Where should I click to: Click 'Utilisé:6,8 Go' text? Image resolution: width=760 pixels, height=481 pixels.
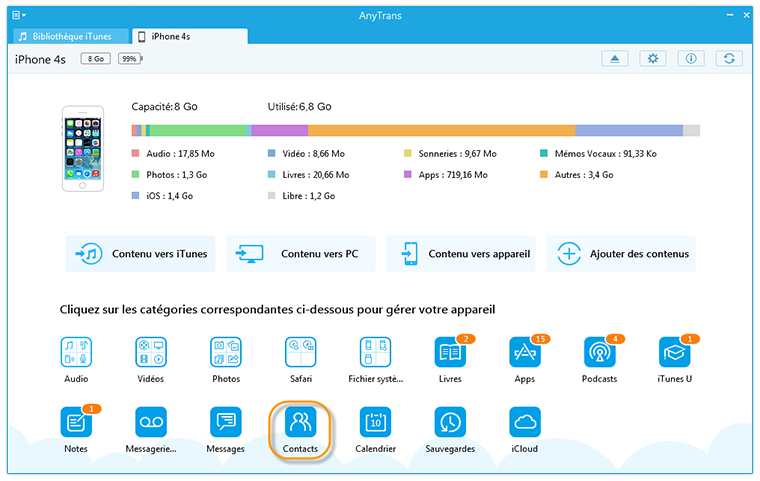pos(300,107)
